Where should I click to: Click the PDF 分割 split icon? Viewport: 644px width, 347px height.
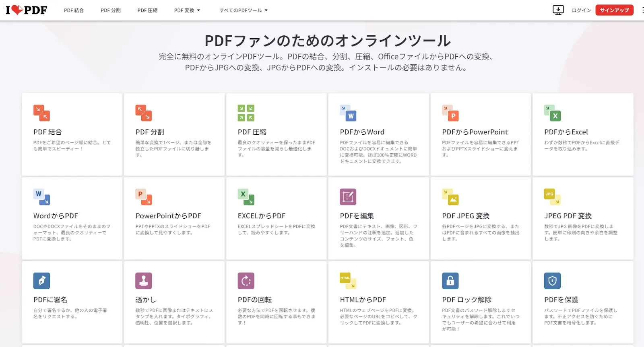[x=144, y=113]
